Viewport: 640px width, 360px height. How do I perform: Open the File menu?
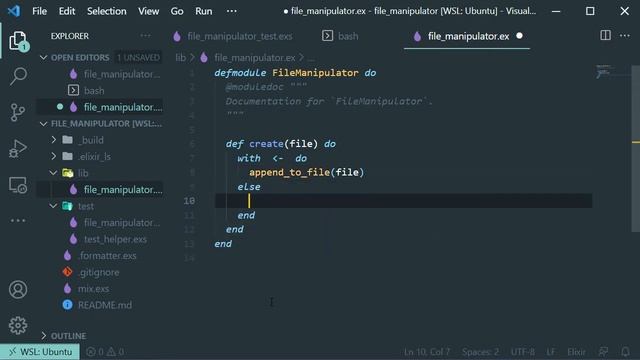coord(40,11)
